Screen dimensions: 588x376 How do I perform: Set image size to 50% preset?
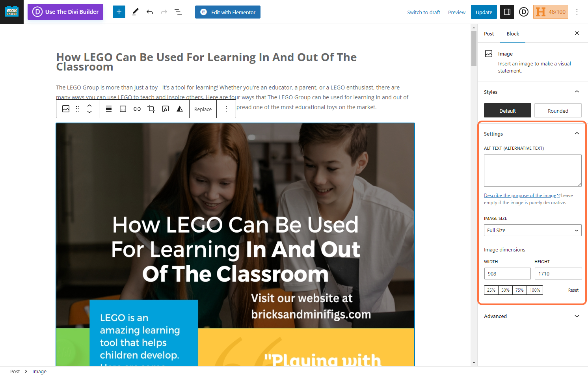pos(505,290)
